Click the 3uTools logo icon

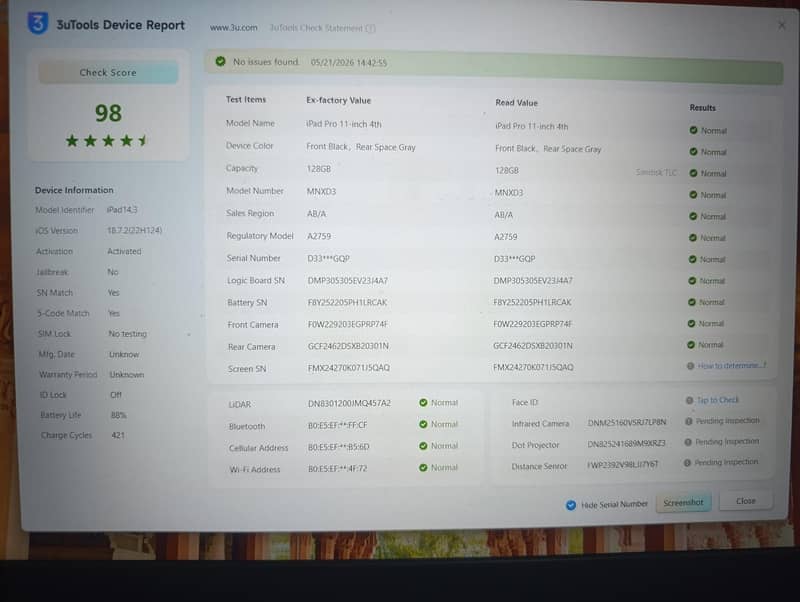(38, 23)
